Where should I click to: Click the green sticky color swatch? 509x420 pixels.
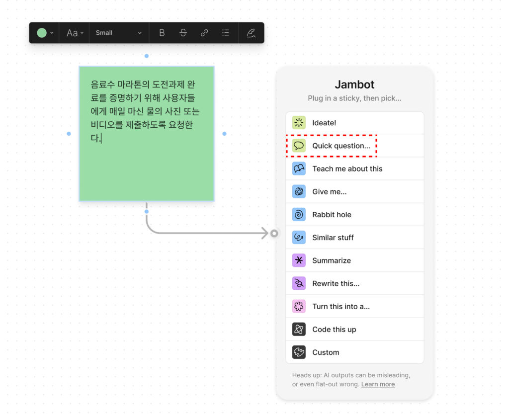click(42, 33)
